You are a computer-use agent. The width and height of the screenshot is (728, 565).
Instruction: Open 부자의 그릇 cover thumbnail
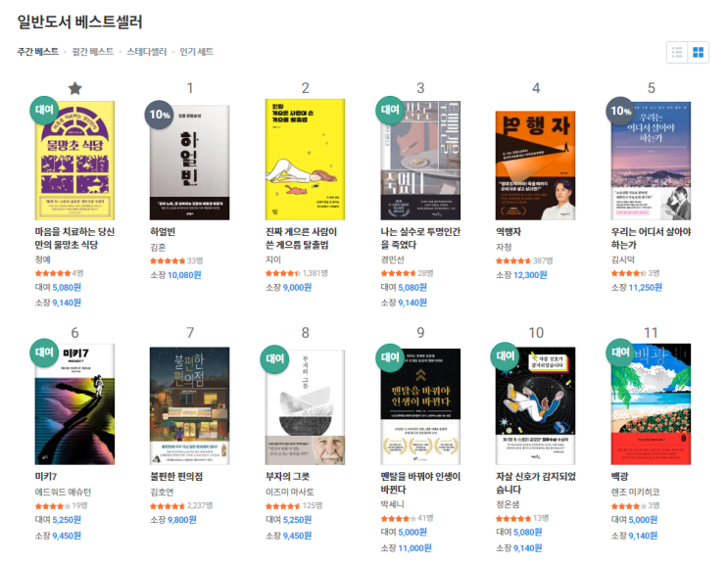305,406
